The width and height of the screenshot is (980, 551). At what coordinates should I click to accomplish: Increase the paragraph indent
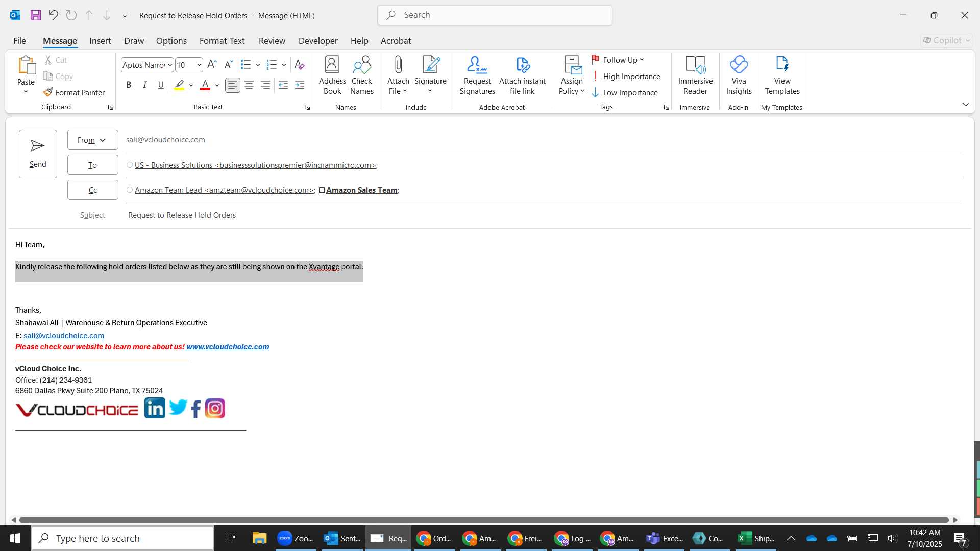tap(300, 85)
